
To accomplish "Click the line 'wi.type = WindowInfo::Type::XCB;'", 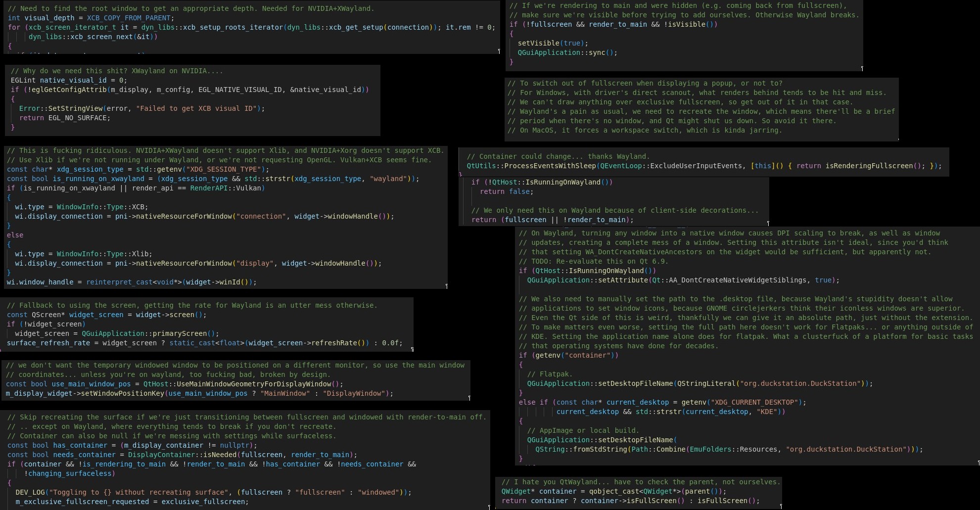I will click(81, 207).
